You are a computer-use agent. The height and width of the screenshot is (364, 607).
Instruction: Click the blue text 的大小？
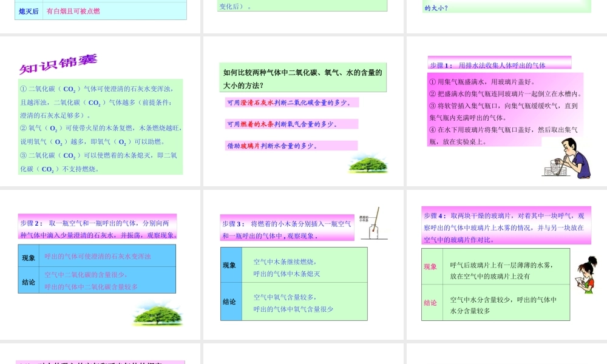(436, 8)
